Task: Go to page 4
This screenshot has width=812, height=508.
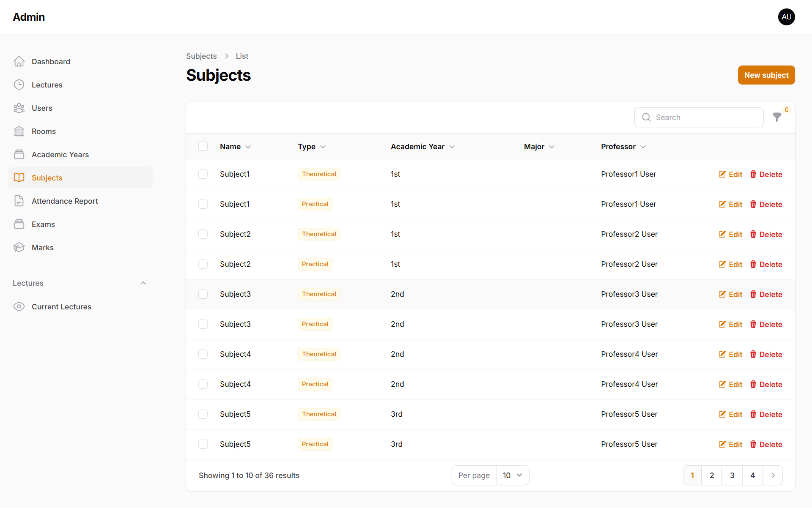Action: [x=752, y=475]
